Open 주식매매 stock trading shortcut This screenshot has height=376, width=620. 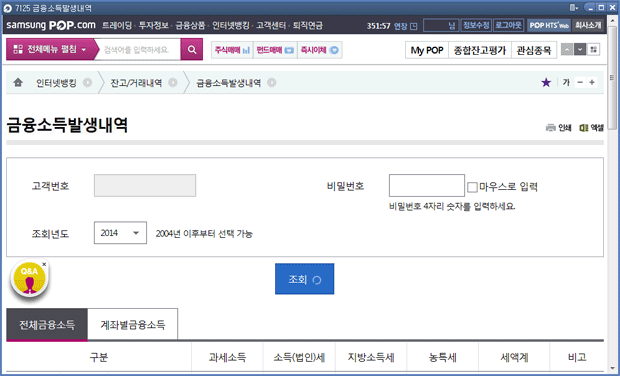point(232,50)
